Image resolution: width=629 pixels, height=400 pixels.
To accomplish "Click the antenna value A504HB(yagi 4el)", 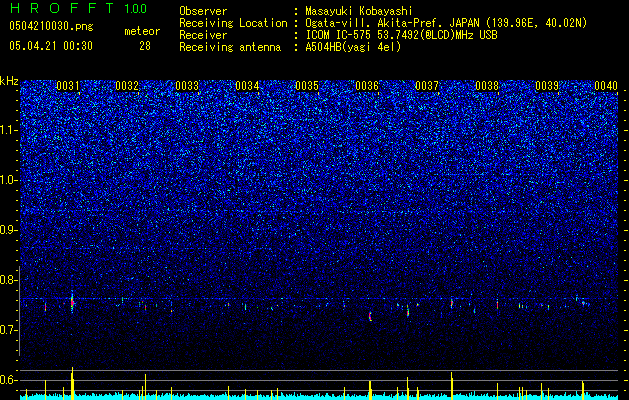I will click(x=353, y=47).
